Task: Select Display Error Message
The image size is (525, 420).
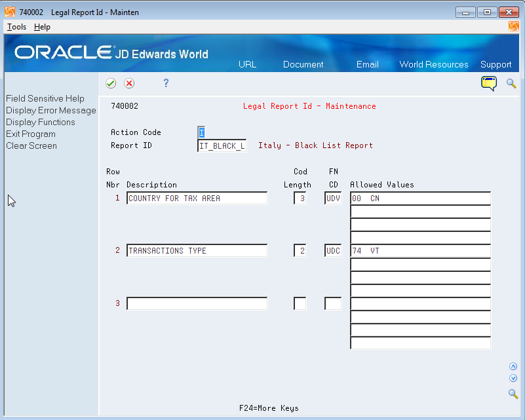Action: pos(51,111)
